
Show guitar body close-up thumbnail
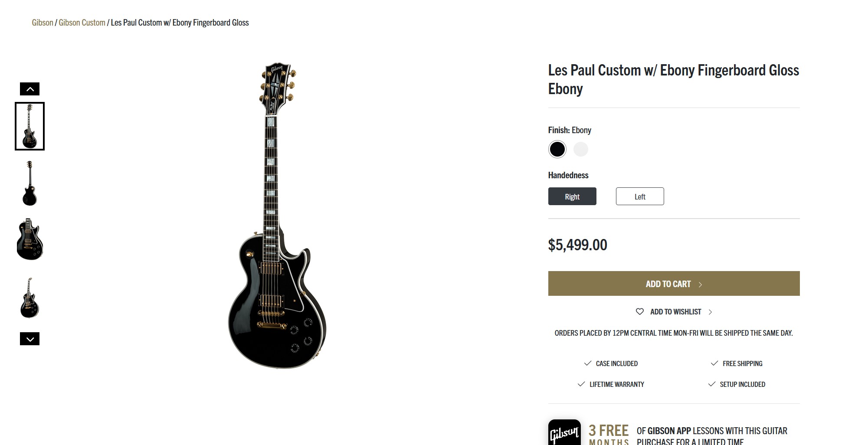pyautogui.click(x=29, y=239)
